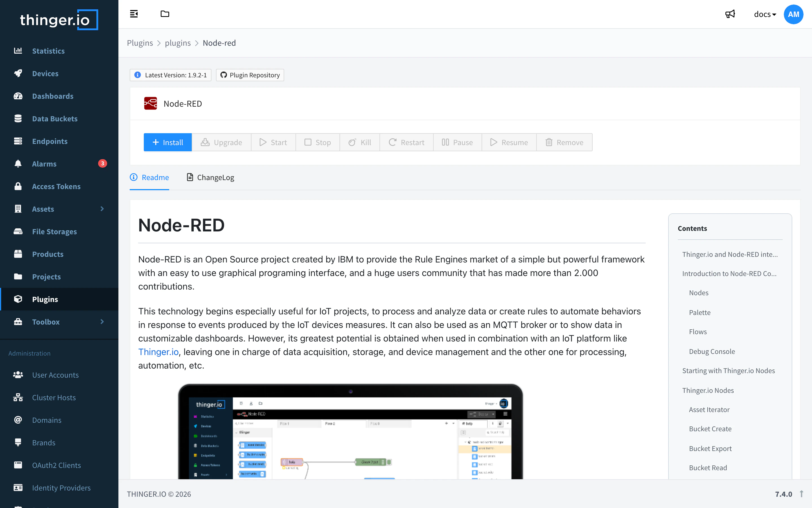Click the Stop plugin button
The image size is (812, 508).
(318, 142)
